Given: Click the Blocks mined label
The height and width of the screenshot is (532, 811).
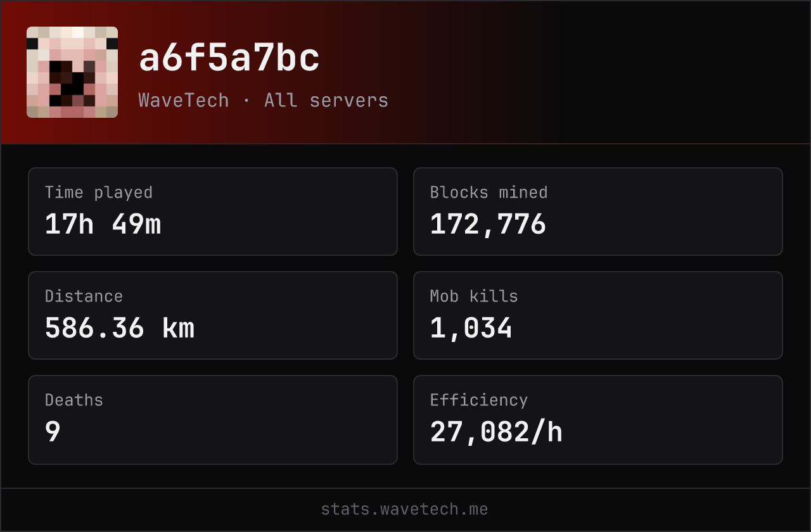Looking at the screenshot, I should 489,193.
